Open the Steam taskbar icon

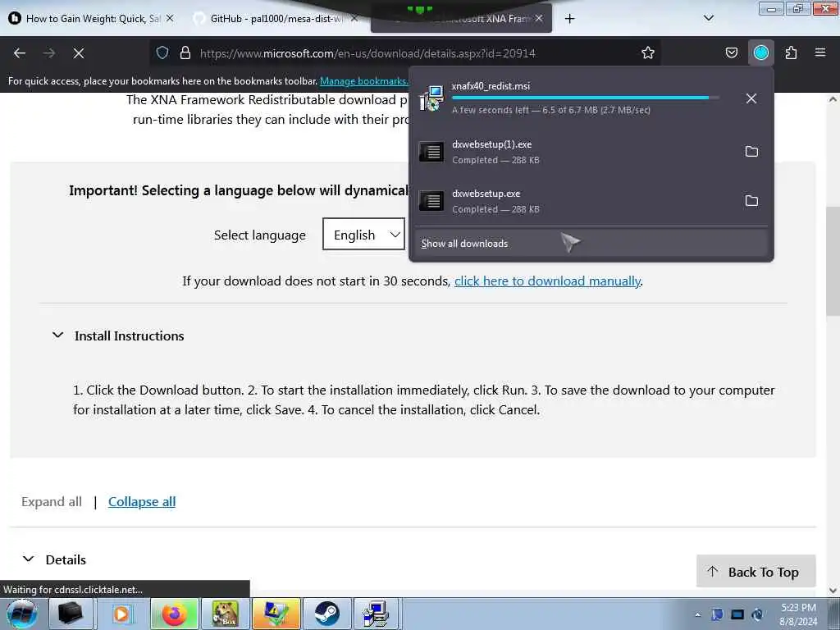tap(326, 614)
